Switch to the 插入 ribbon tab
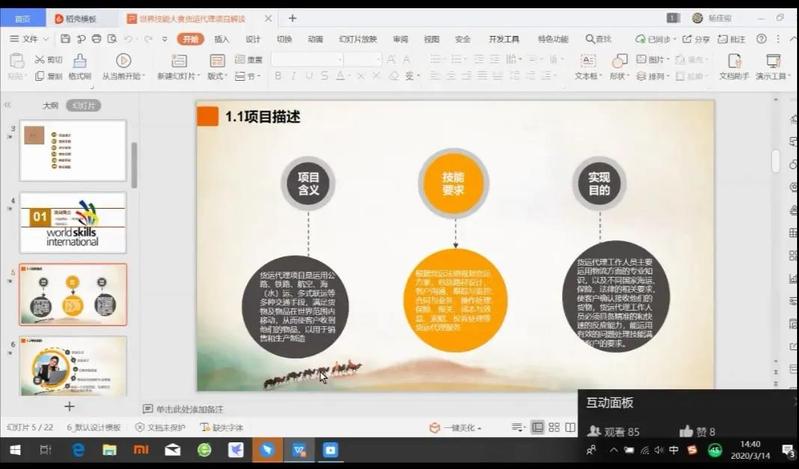This screenshot has height=469, width=799. (221, 39)
